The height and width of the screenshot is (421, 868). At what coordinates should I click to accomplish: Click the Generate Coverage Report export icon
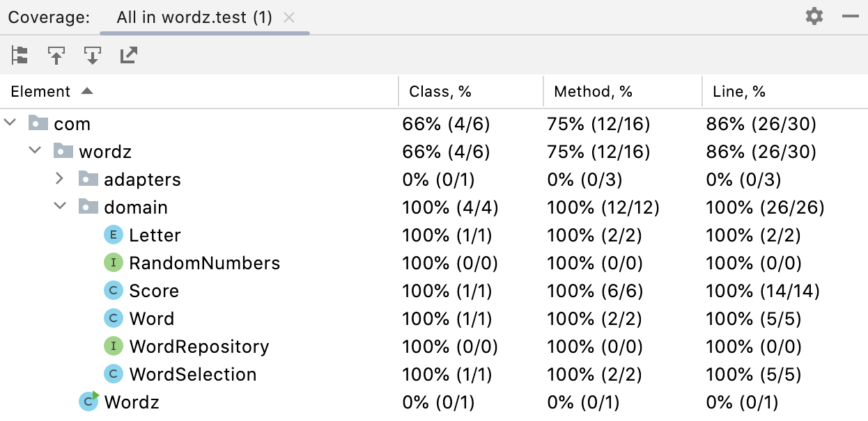(129, 55)
